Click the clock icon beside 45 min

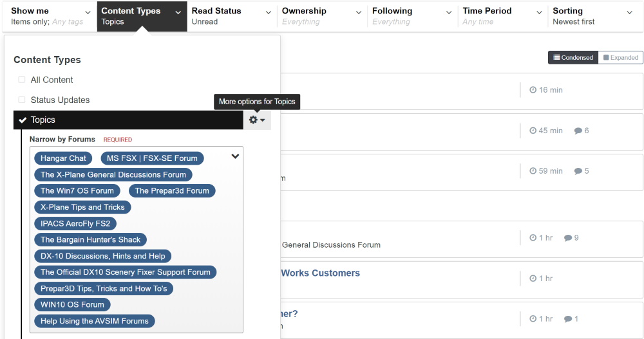[533, 131]
